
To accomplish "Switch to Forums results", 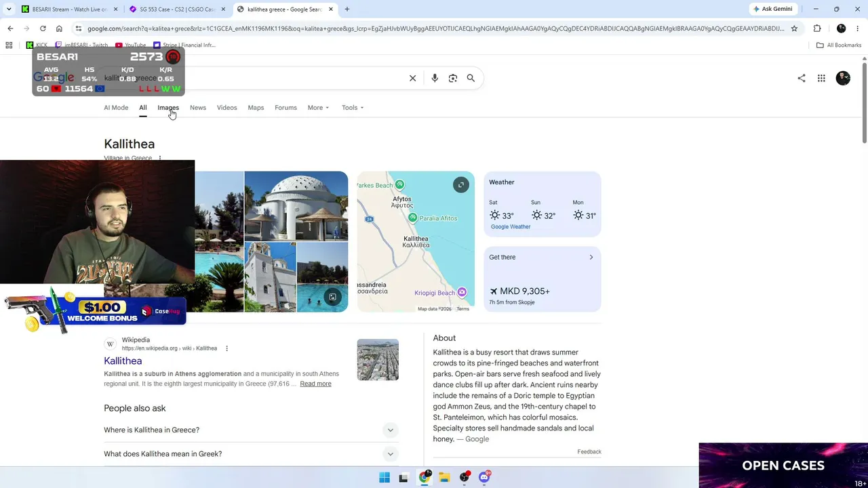I will tap(285, 108).
